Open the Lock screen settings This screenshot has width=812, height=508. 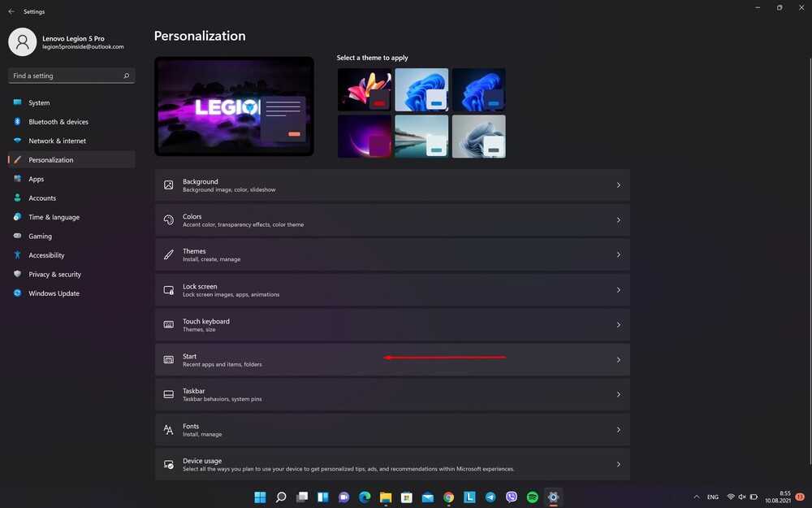[391, 290]
